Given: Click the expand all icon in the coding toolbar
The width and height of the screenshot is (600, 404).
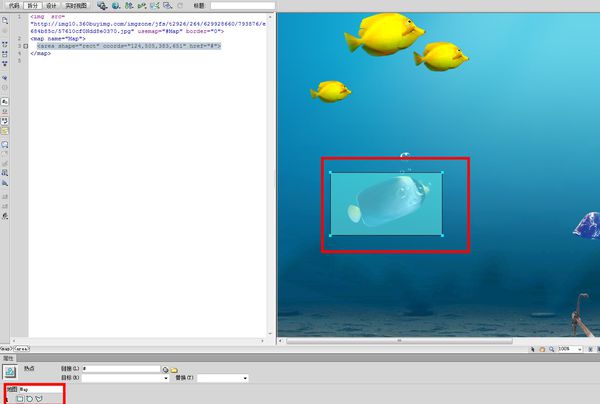Looking at the screenshot, I should point(5,64).
